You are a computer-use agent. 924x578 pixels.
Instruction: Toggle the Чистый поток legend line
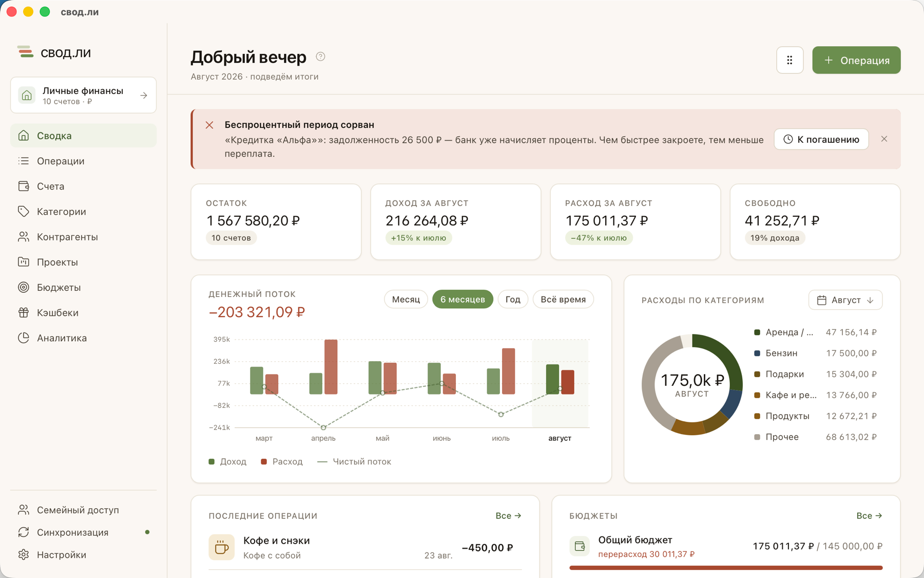click(x=354, y=461)
